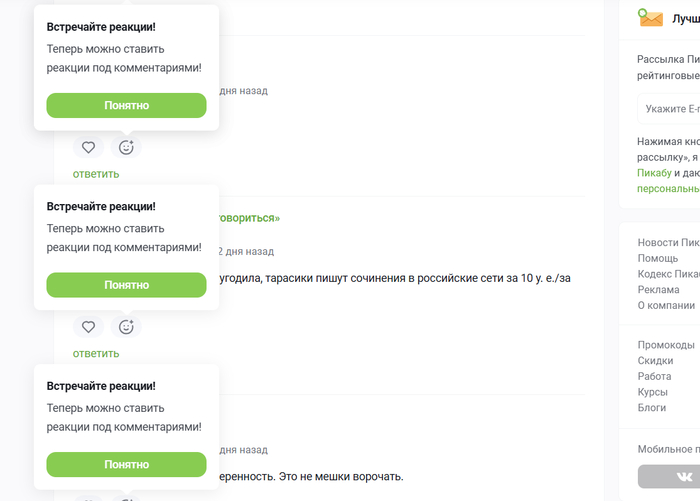Focus the Укажите E-mail input field
Screen dimensions: 700x501
669,109
